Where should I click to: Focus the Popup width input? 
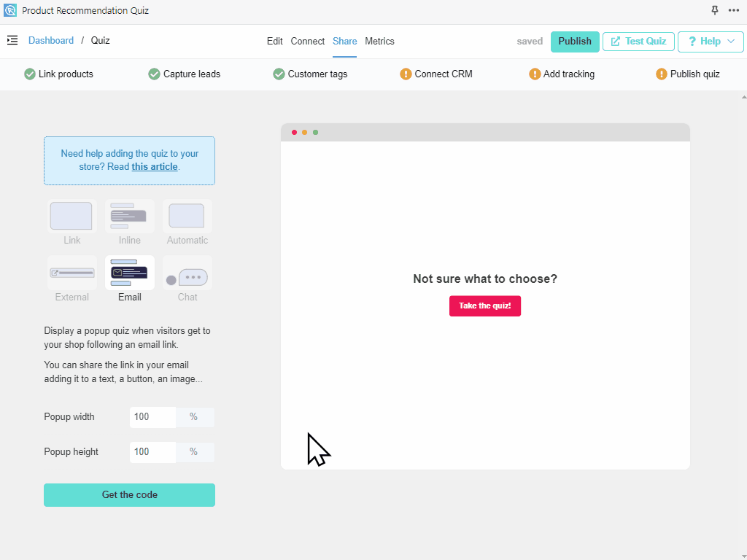[x=153, y=417]
